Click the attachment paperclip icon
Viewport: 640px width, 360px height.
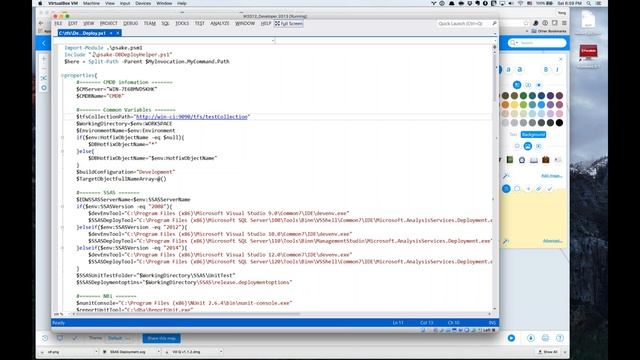click(x=539, y=189)
